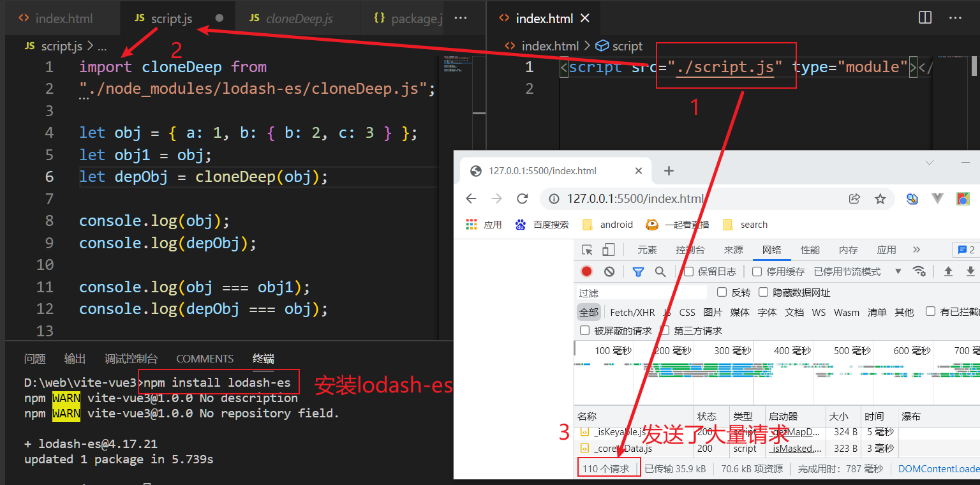Click the DOMContentLoaded link in network summary
Screen dimensions: 980x485
coord(939,468)
